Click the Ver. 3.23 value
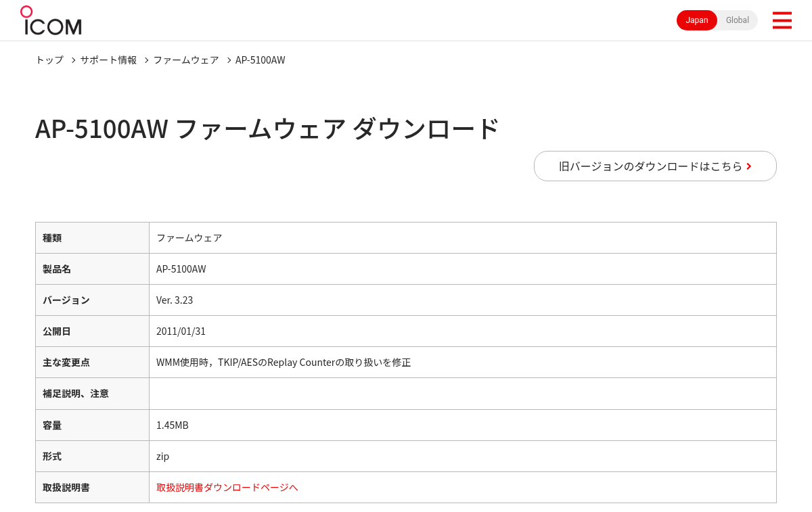812x512 pixels. 175,300
